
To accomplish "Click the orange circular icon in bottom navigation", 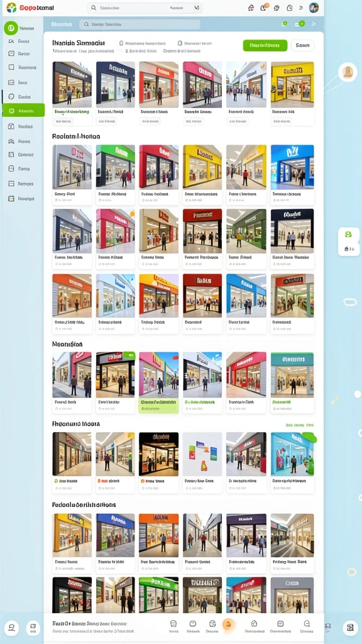I will [x=229, y=625].
